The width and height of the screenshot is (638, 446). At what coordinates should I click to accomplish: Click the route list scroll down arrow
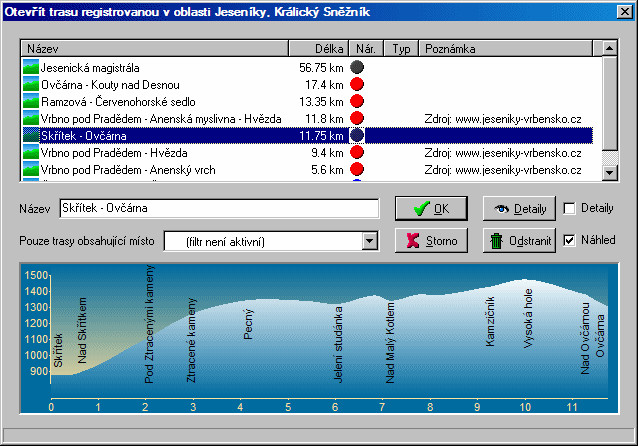(610, 173)
